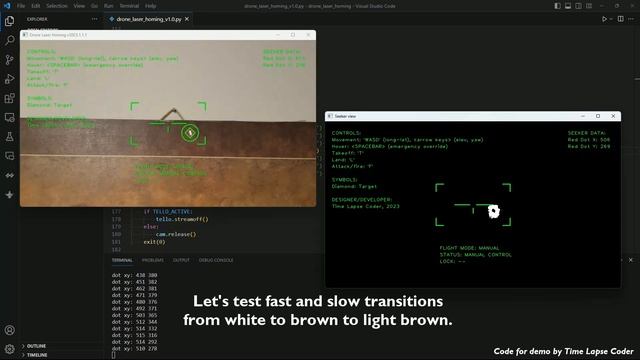Open the Search view in the activity bar
This screenshot has width=640, height=360.
[9, 40]
